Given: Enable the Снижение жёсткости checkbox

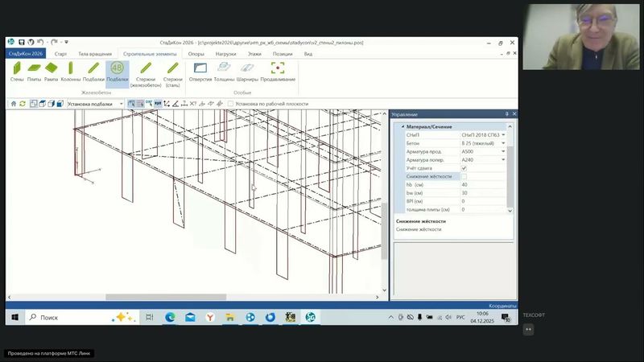Looking at the screenshot, I should 464,176.
